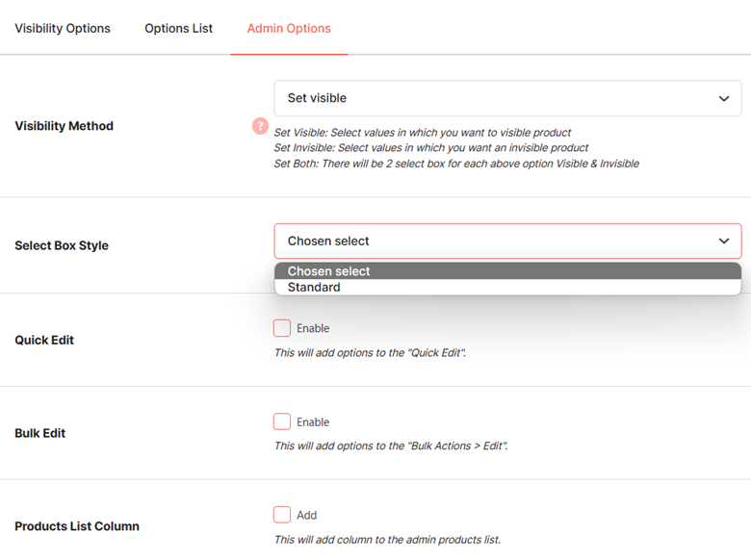Viewport: 751px width, 560px height.
Task: Open the Set visible dropdown
Action: point(507,98)
